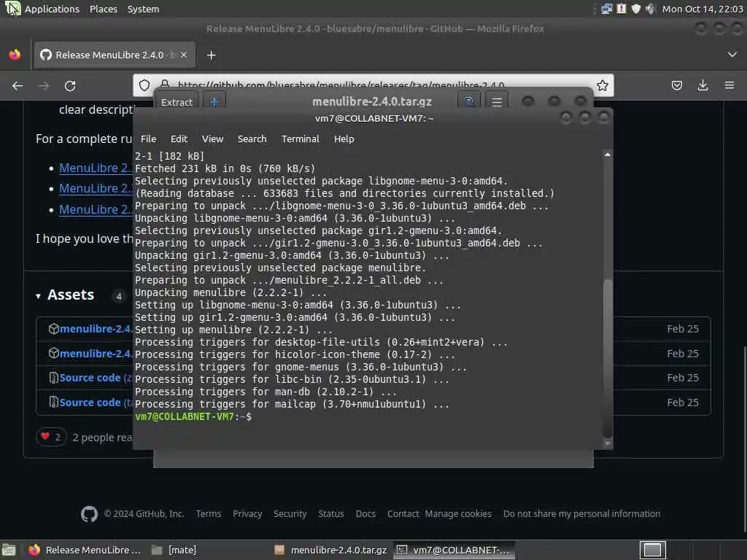Open the first MenuLibre 2. bullet link
The image size is (747, 560).
96,168
